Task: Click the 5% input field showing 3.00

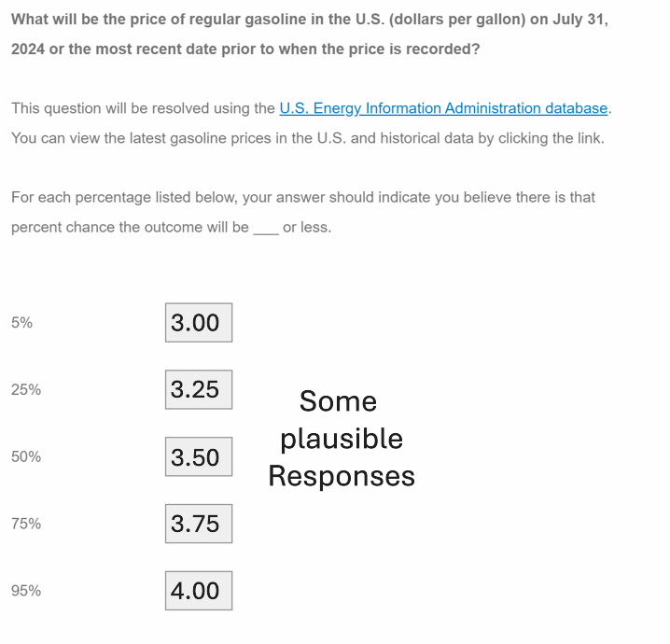Action: coord(199,323)
